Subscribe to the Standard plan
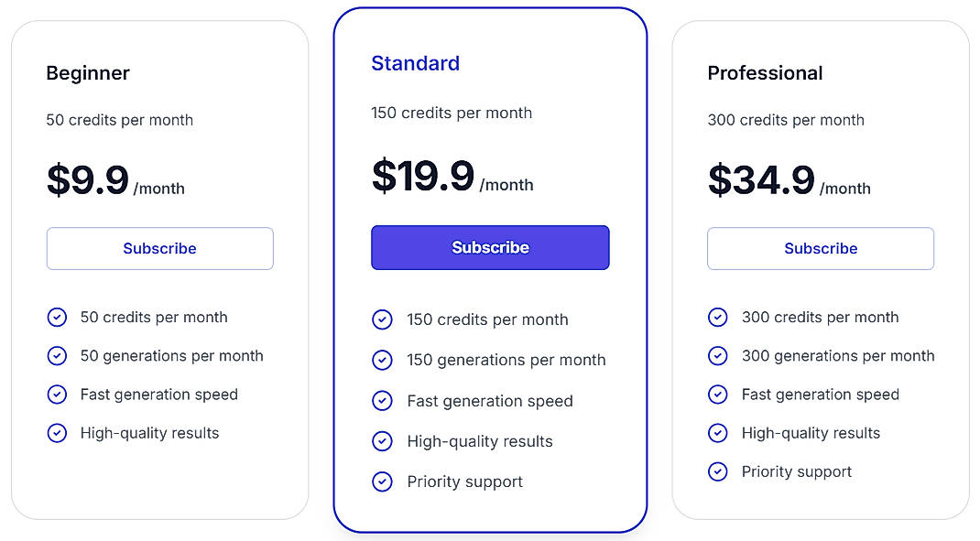The height and width of the screenshot is (541, 980). click(490, 247)
